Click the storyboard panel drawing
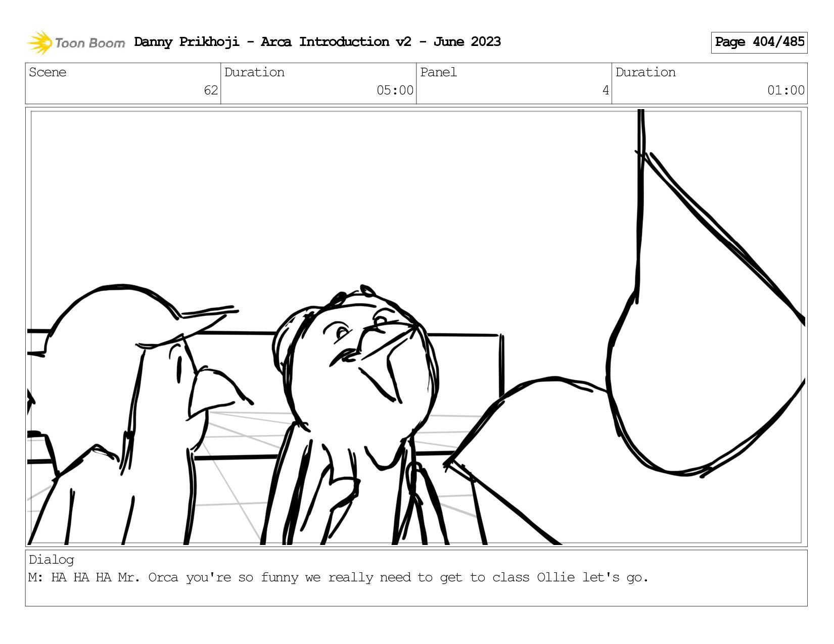 416,327
